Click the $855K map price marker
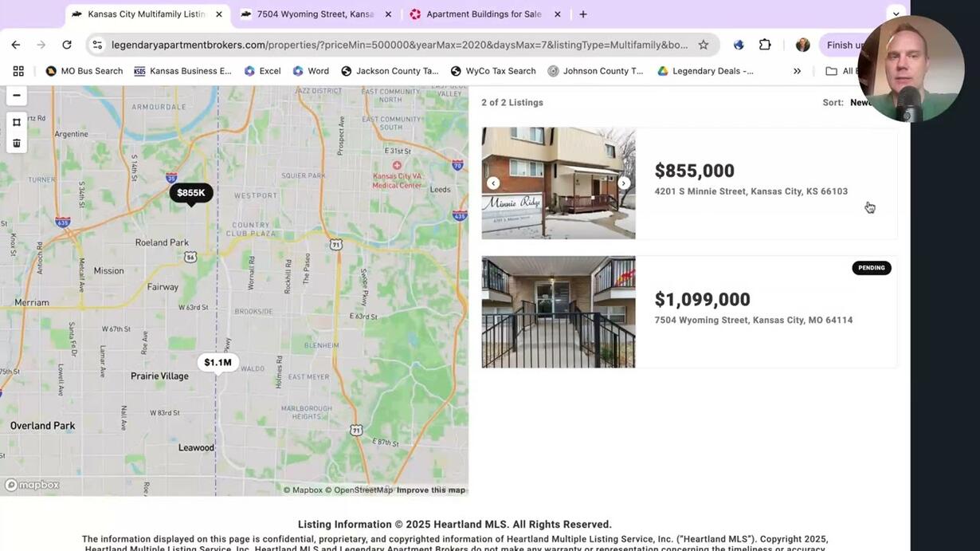Viewport: 980px width, 551px height. (x=191, y=193)
